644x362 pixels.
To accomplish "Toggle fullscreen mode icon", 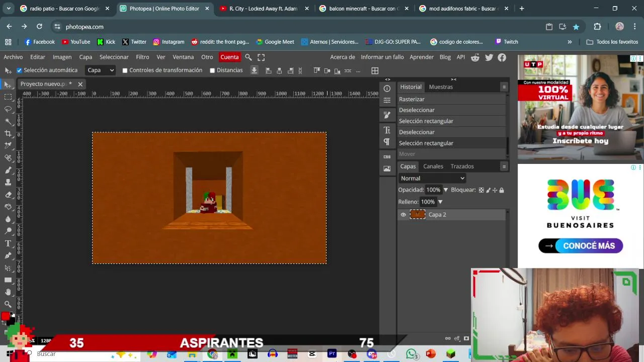I will point(261,57).
